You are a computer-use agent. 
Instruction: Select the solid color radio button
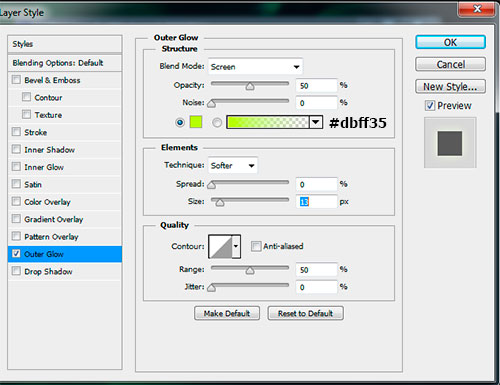coord(180,123)
